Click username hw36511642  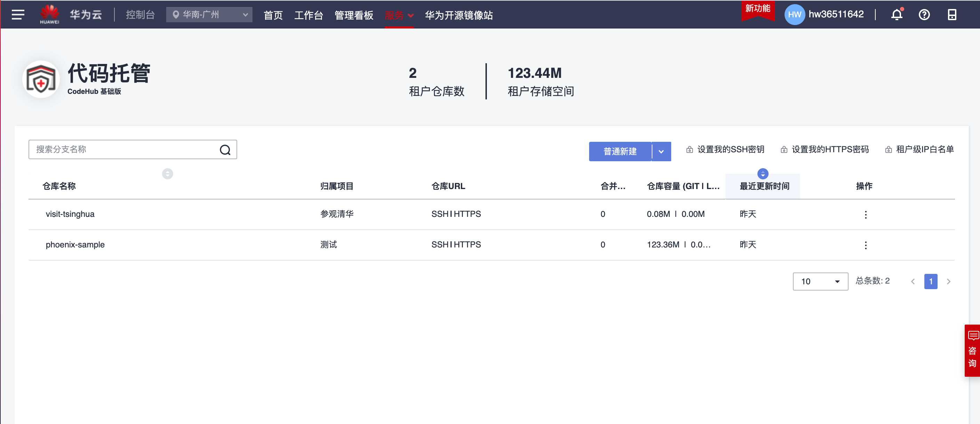point(836,14)
